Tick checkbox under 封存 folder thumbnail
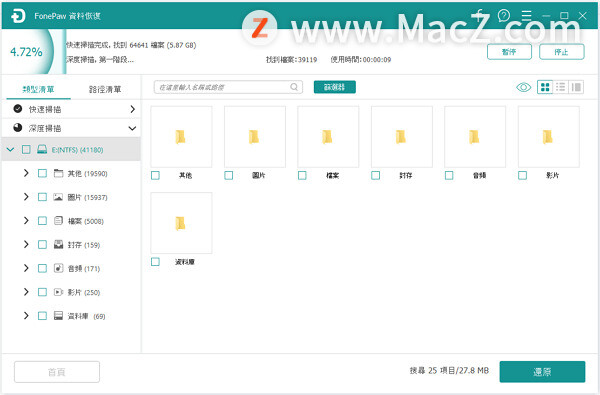The width and height of the screenshot is (600, 395). (376, 175)
